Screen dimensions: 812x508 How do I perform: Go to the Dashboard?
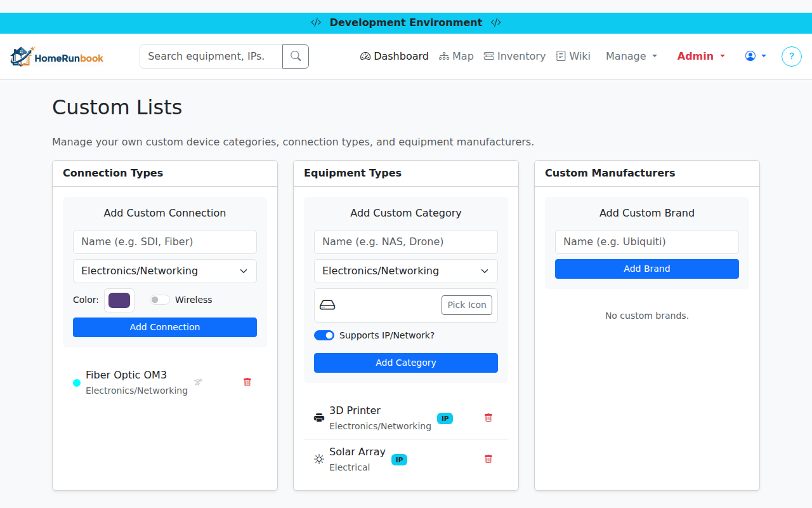point(394,56)
